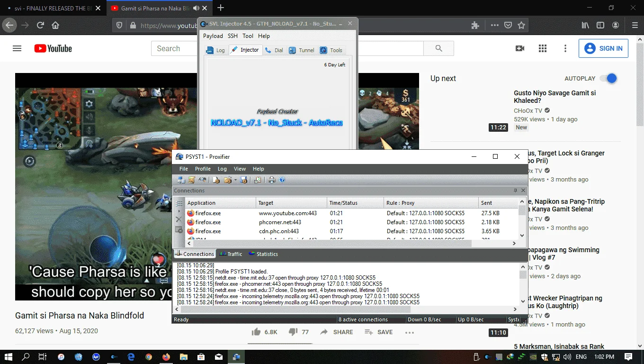
Task: Pin the Connections panel with pushpin icon
Action: pos(516,191)
